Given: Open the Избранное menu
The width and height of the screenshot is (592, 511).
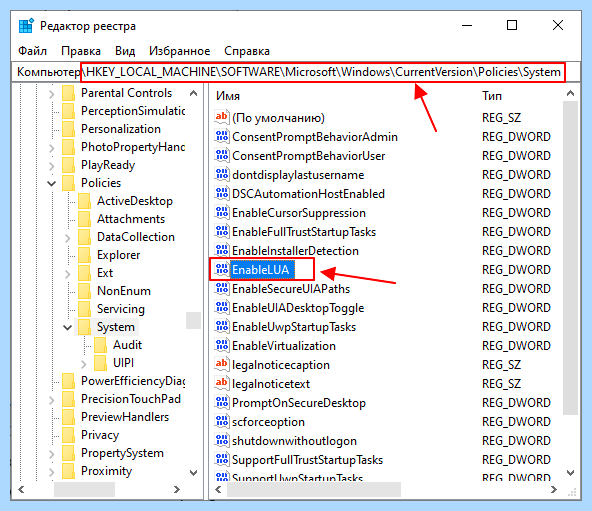Looking at the screenshot, I should (x=179, y=51).
